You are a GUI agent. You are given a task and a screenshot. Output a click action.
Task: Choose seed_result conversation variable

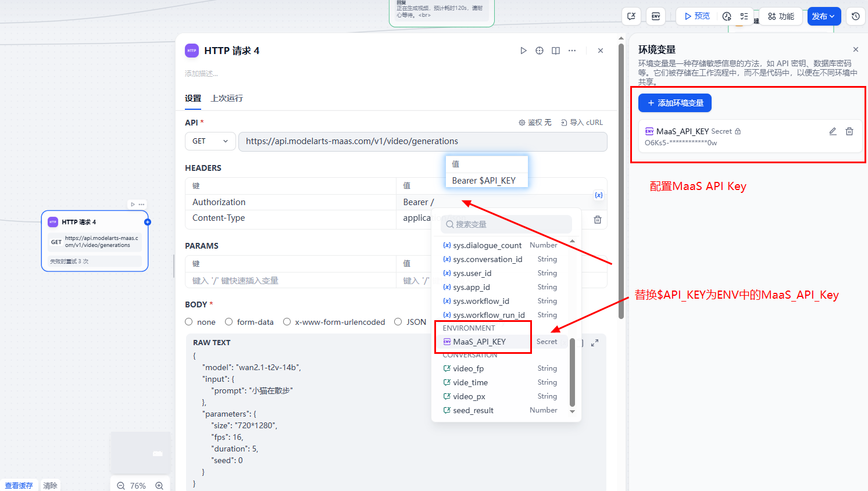point(501,410)
